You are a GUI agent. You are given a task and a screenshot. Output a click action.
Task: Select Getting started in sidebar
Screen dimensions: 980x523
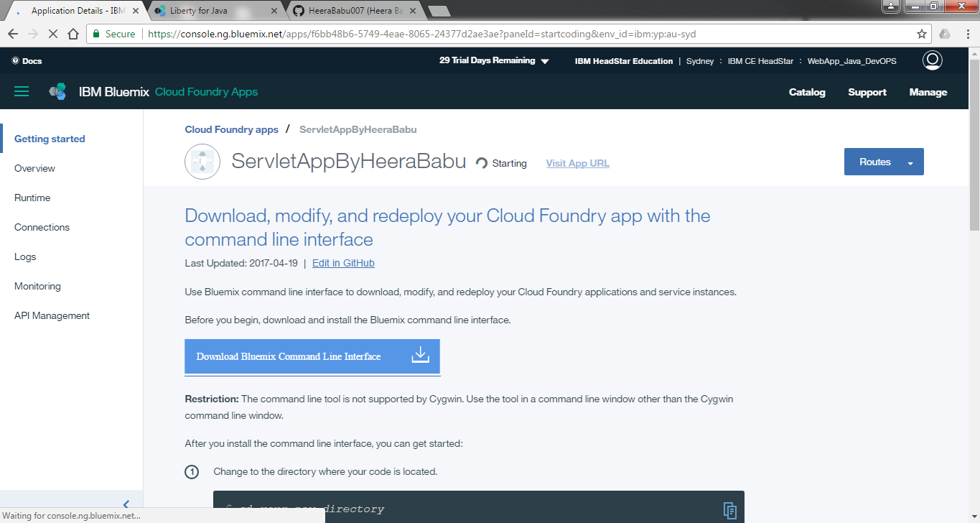pyautogui.click(x=50, y=139)
